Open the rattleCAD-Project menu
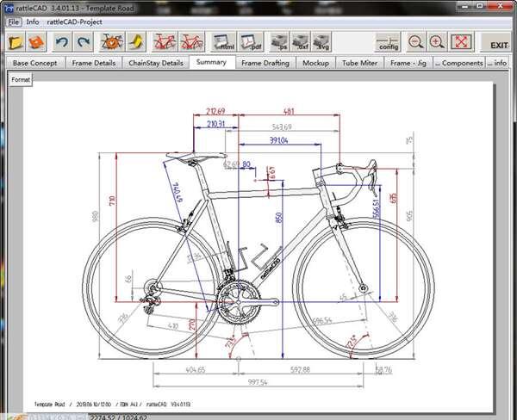Screen dimensions: 517x420 click(x=75, y=22)
